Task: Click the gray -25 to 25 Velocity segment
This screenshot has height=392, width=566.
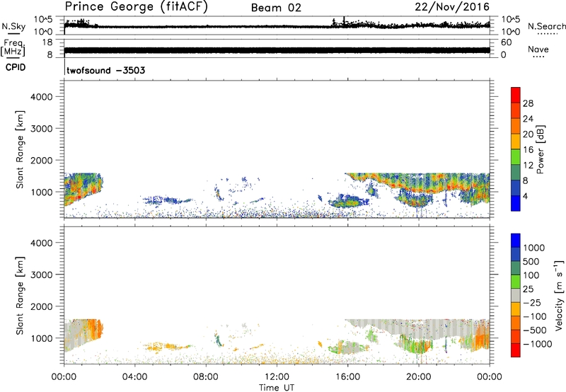Action: 516,295
